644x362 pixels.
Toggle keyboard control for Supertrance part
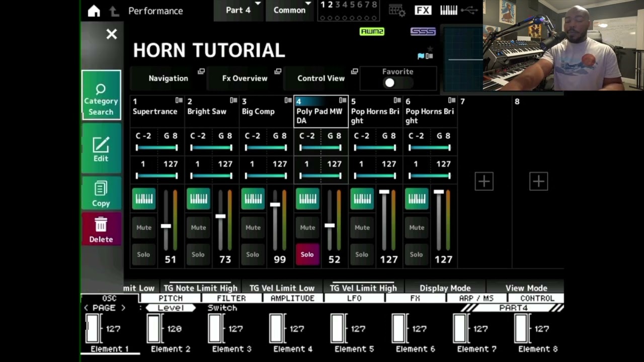tap(144, 199)
